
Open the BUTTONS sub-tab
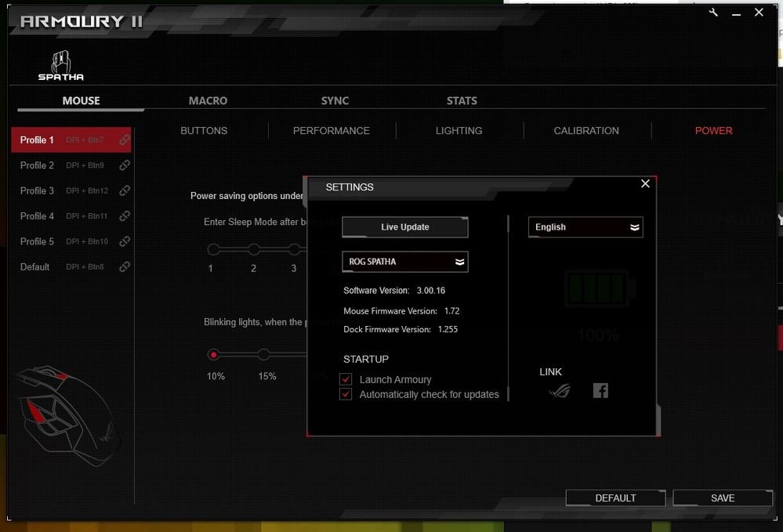204,131
